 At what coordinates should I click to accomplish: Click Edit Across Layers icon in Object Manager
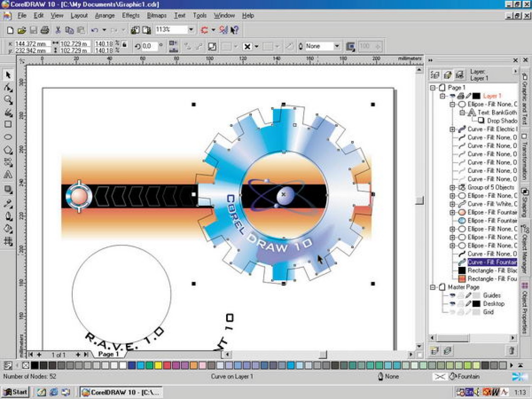click(x=447, y=75)
